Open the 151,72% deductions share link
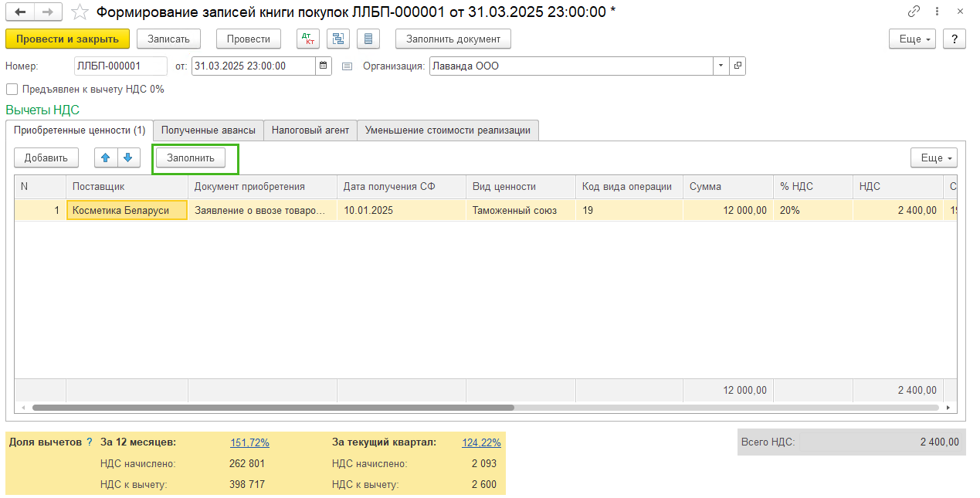 (249, 442)
